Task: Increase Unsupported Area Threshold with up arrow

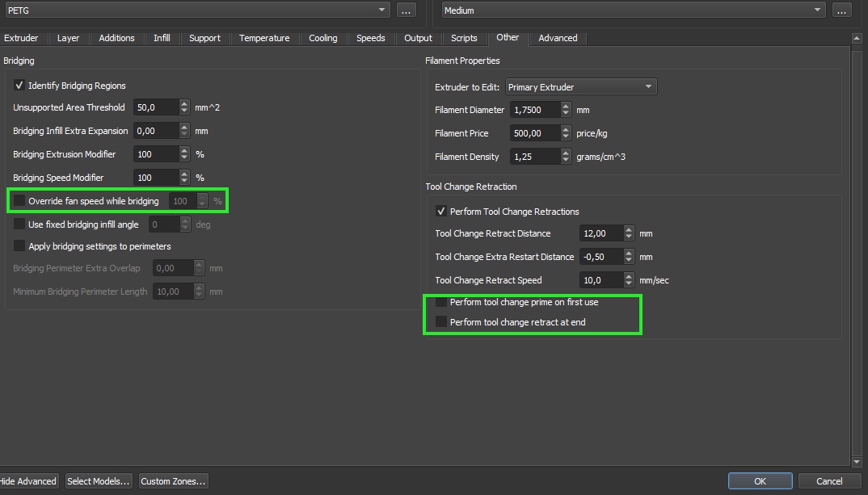Action: click(x=184, y=103)
